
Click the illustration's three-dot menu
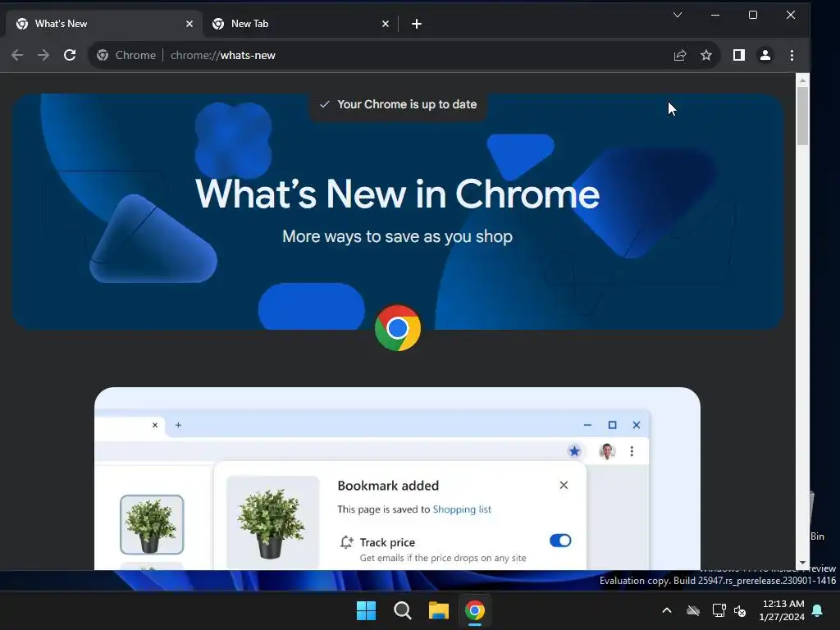632,451
